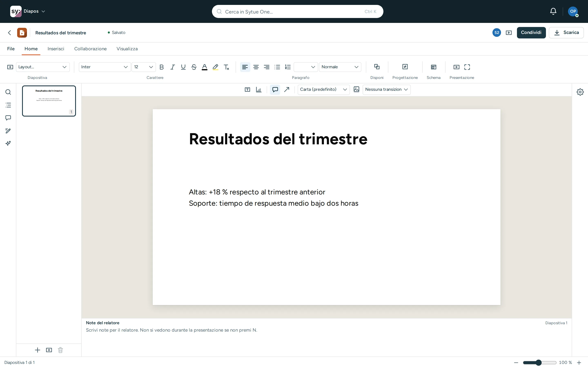Toggle strikethrough formatting
The height and width of the screenshot is (368, 588).
coord(194,67)
